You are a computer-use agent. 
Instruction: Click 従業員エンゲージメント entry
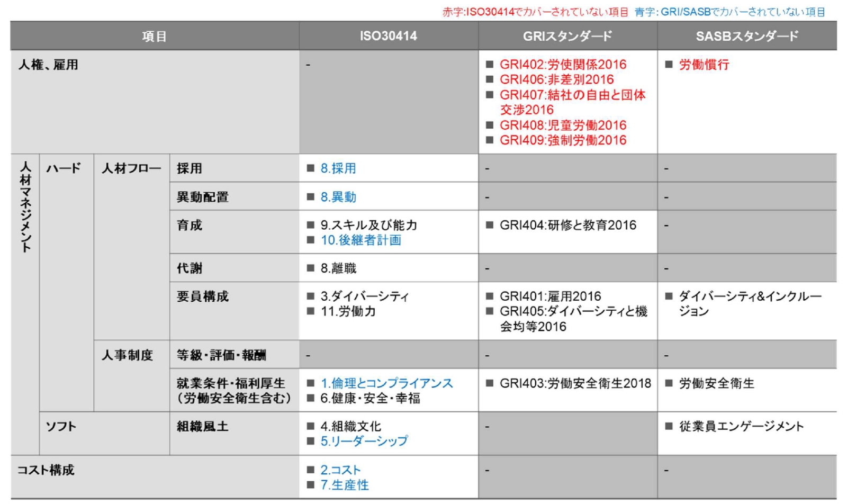click(741, 426)
